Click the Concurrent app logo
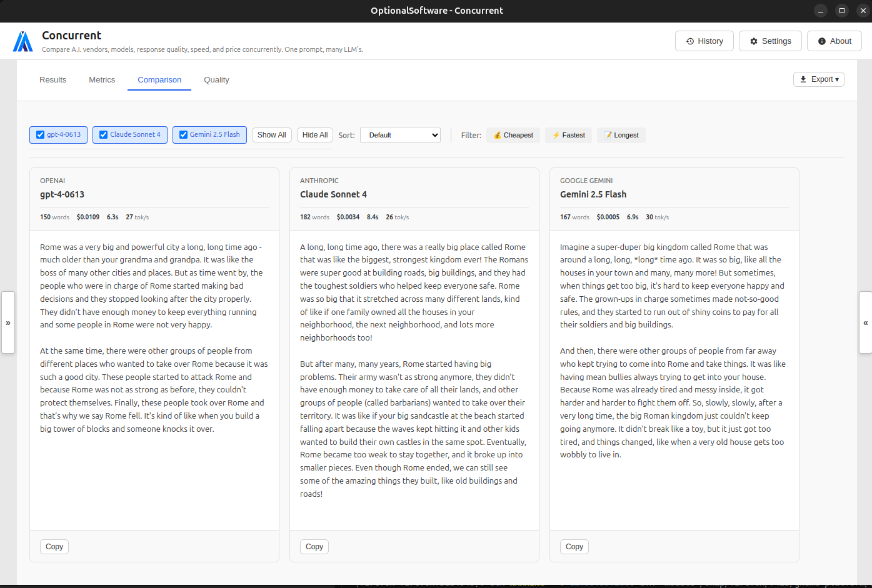The image size is (872, 588). click(x=23, y=41)
